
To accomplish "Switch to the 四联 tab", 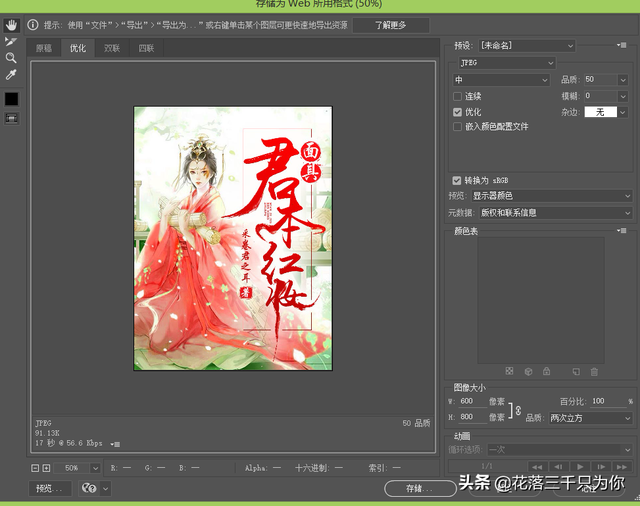I will point(146,48).
